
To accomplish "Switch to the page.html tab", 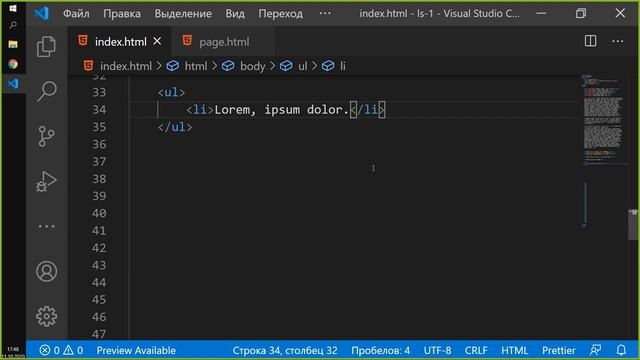I will click(224, 42).
